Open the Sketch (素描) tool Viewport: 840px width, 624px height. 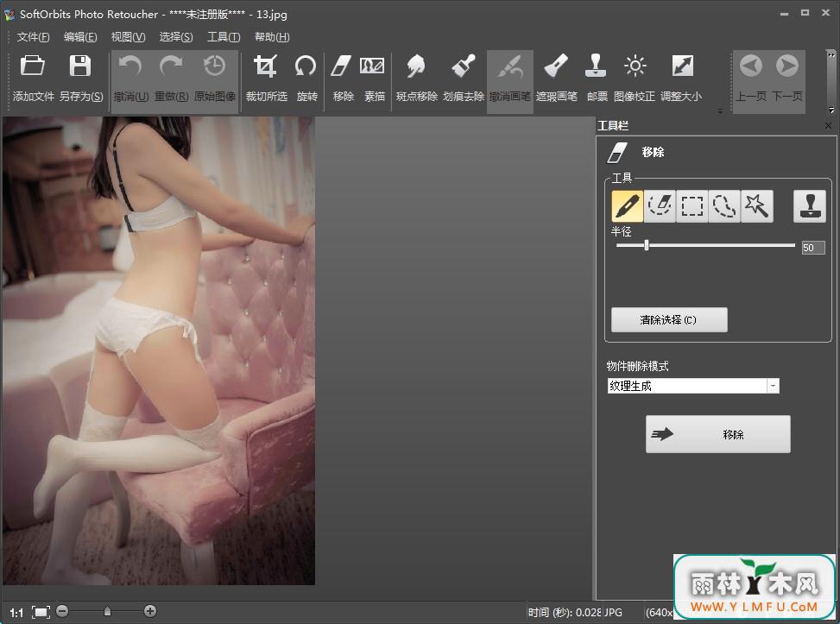point(372,66)
